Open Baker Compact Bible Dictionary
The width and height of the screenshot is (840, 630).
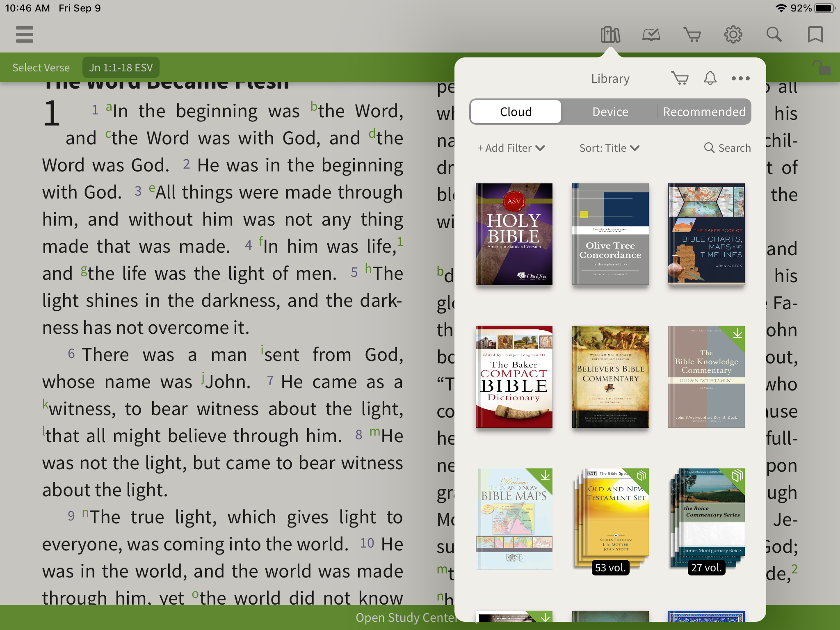(514, 377)
